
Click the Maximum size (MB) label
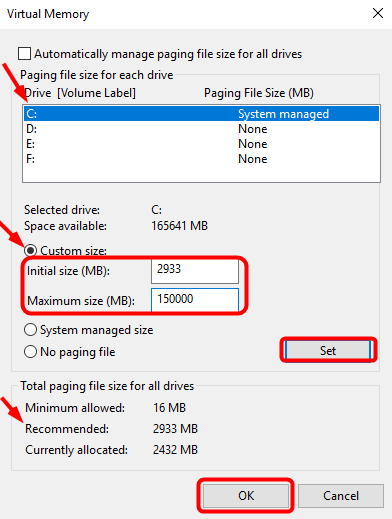pyautogui.click(x=81, y=301)
